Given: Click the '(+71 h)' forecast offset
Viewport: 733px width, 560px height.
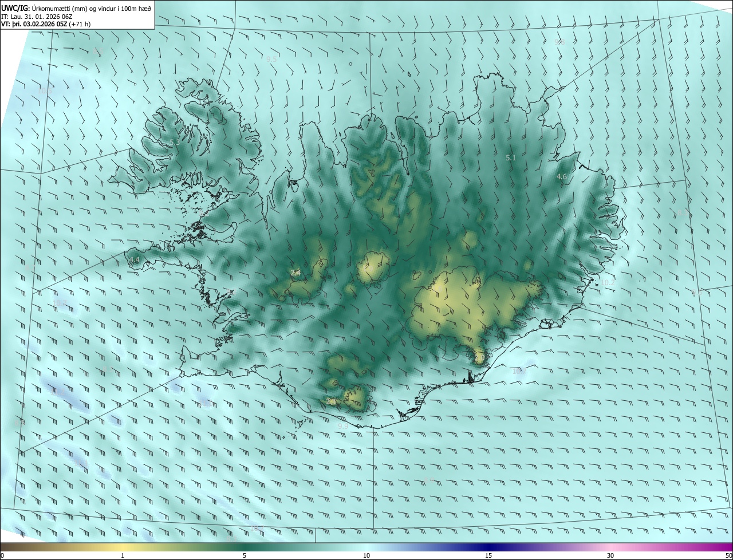Looking at the screenshot, I should 80,24.
